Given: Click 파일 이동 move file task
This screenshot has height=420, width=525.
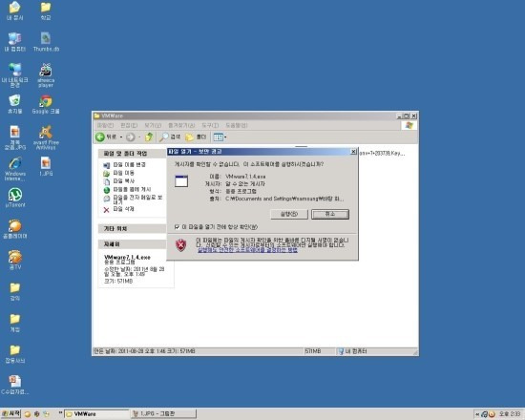Looking at the screenshot, I should pos(118,173).
